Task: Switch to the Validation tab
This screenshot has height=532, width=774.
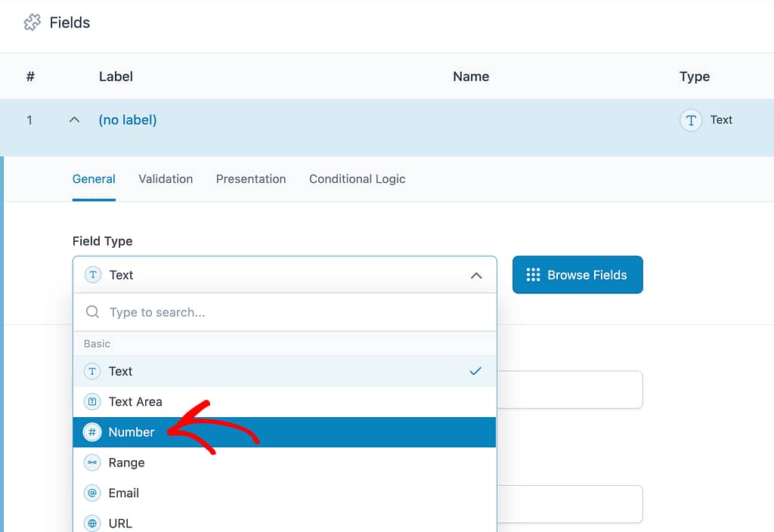Action: 166,179
